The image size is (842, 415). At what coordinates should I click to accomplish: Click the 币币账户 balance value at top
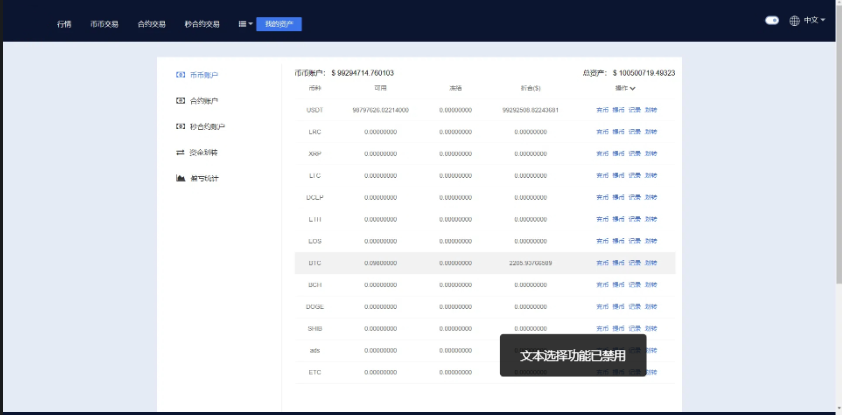pyautogui.click(x=362, y=73)
